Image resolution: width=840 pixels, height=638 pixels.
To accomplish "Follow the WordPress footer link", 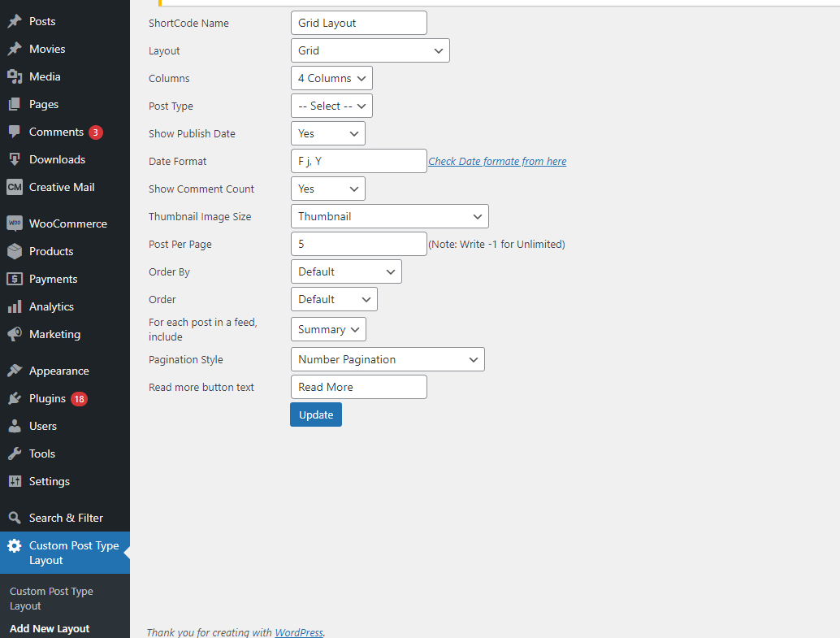I will click(299, 632).
